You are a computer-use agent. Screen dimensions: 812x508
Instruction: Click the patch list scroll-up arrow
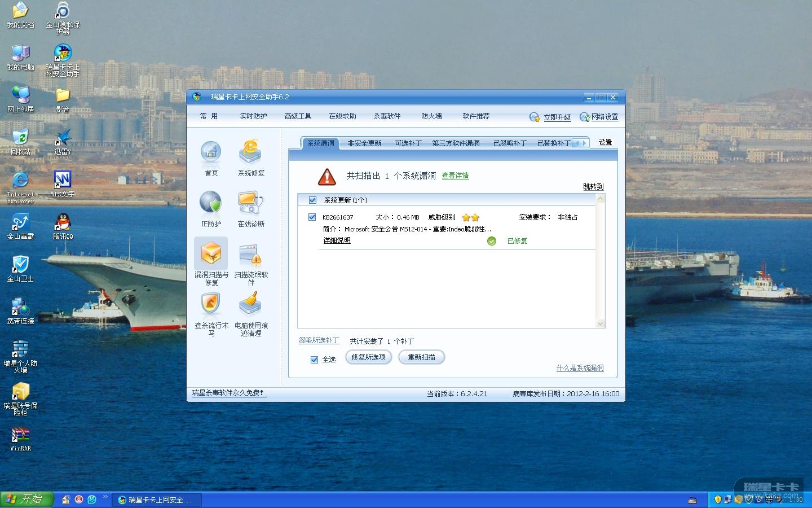tap(600, 199)
